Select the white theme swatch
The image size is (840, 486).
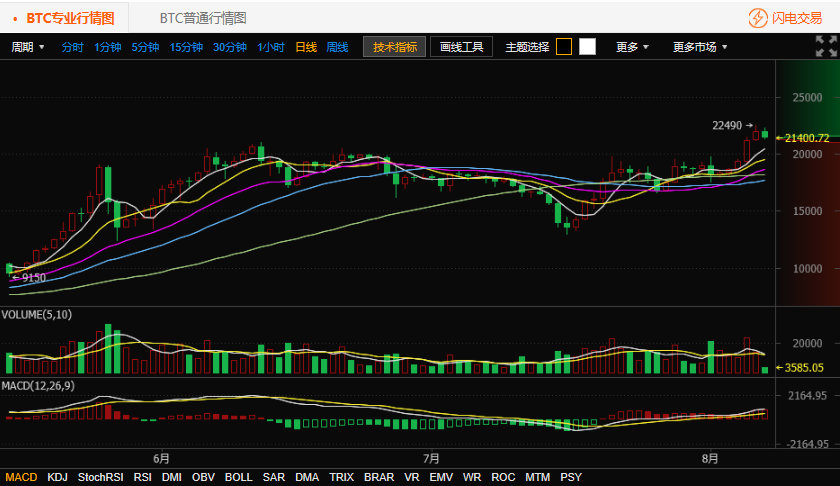click(587, 47)
